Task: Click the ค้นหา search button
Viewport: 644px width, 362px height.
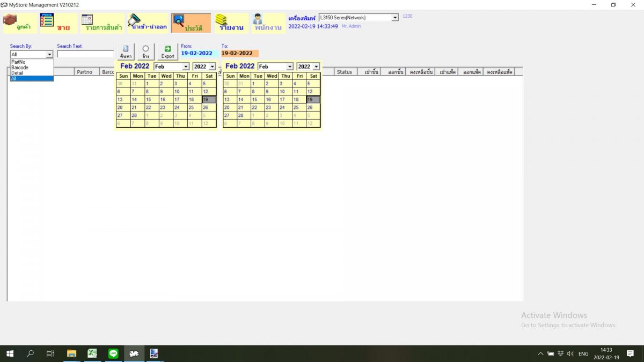Action: [126, 51]
